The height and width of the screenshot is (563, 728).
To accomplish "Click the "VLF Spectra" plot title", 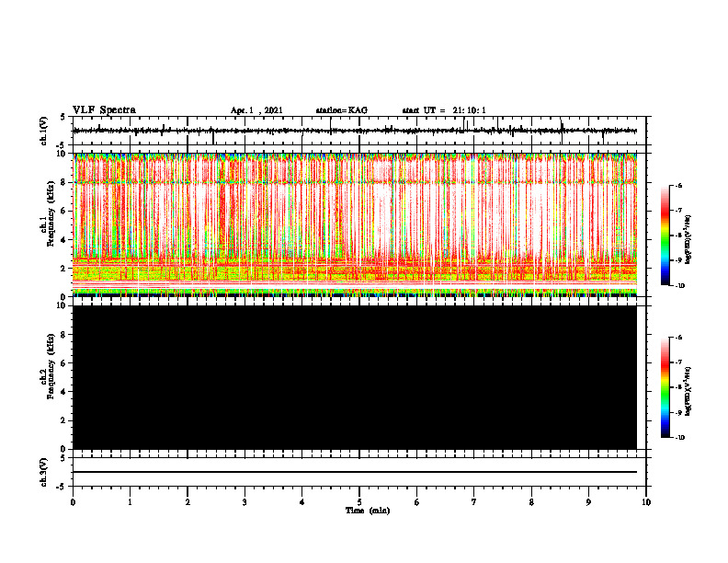I will click(104, 110).
